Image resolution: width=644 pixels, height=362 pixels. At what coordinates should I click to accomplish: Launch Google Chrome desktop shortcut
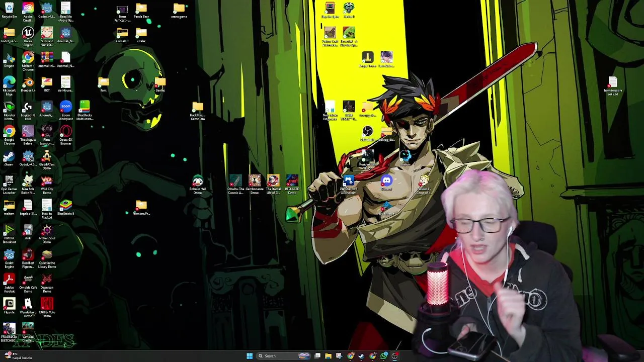[x=9, y=135]
